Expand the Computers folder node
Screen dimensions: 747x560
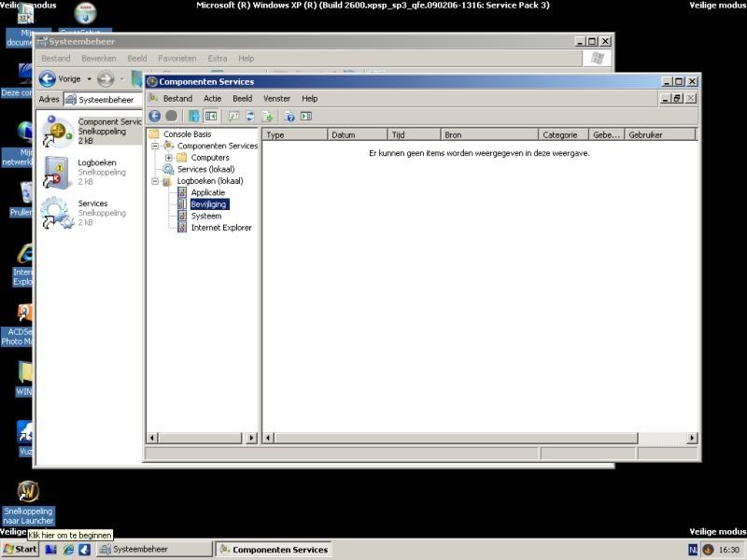[x=169, y=158]
